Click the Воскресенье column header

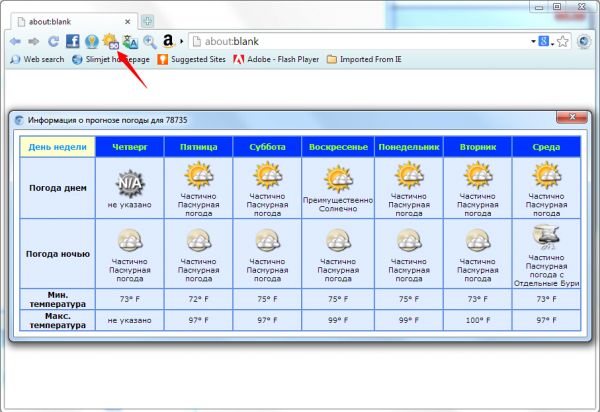tap(338, 147)
